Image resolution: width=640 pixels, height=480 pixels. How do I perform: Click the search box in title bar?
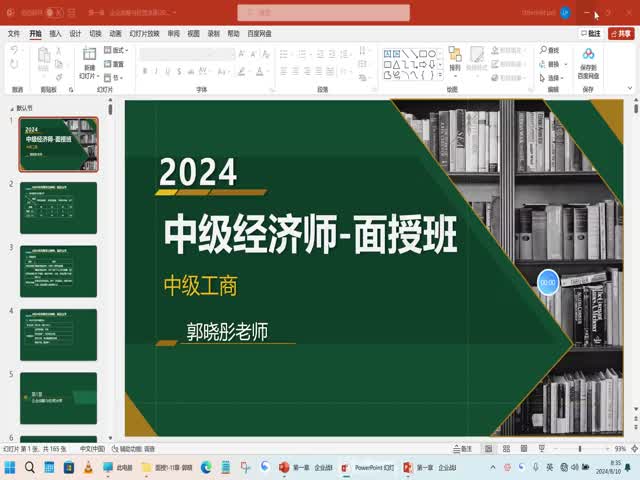(x=323, y=13)
